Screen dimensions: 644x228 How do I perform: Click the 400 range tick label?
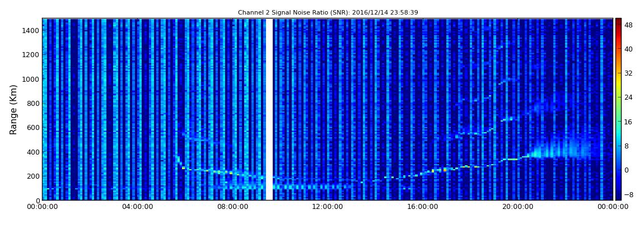click(x=33, y=152)
